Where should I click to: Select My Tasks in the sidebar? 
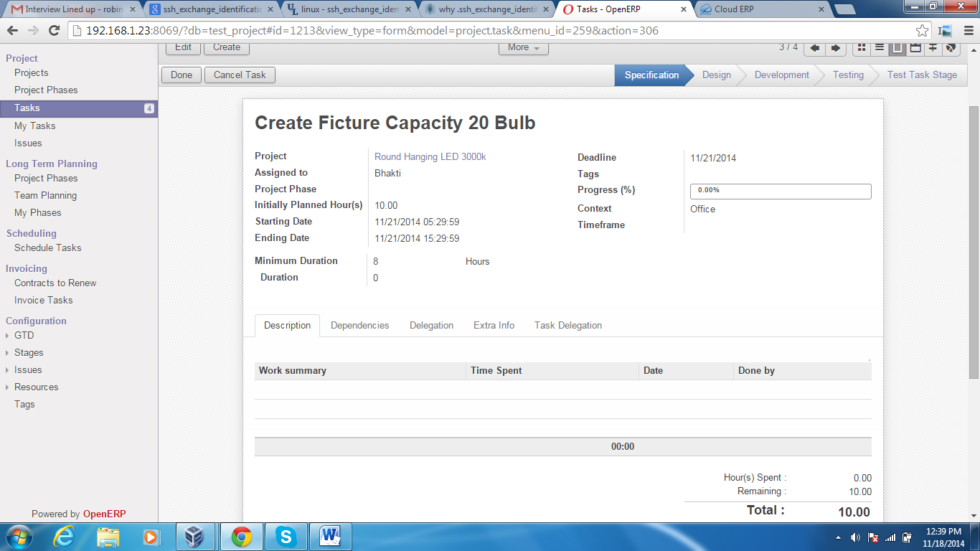[34, 126]
